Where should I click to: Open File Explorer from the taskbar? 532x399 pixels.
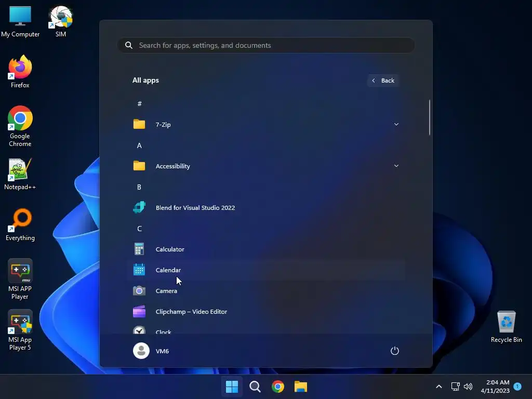point(301,387)
